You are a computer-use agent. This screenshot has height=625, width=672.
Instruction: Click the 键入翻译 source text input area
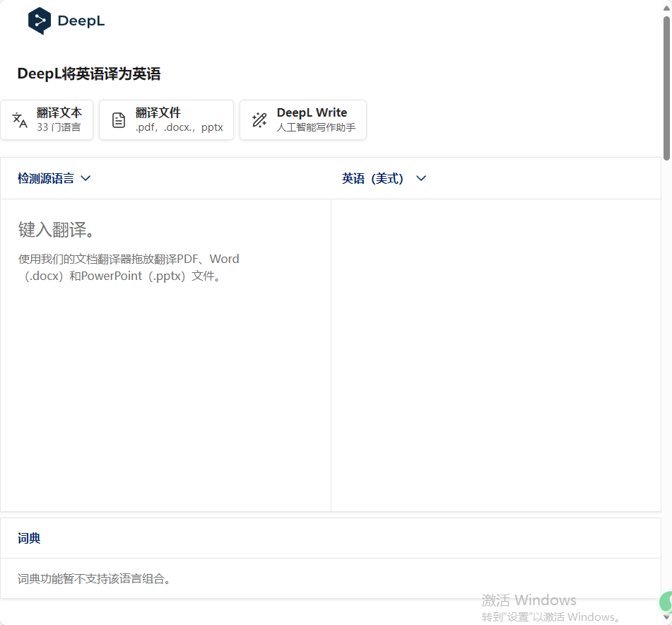(165, 355)
